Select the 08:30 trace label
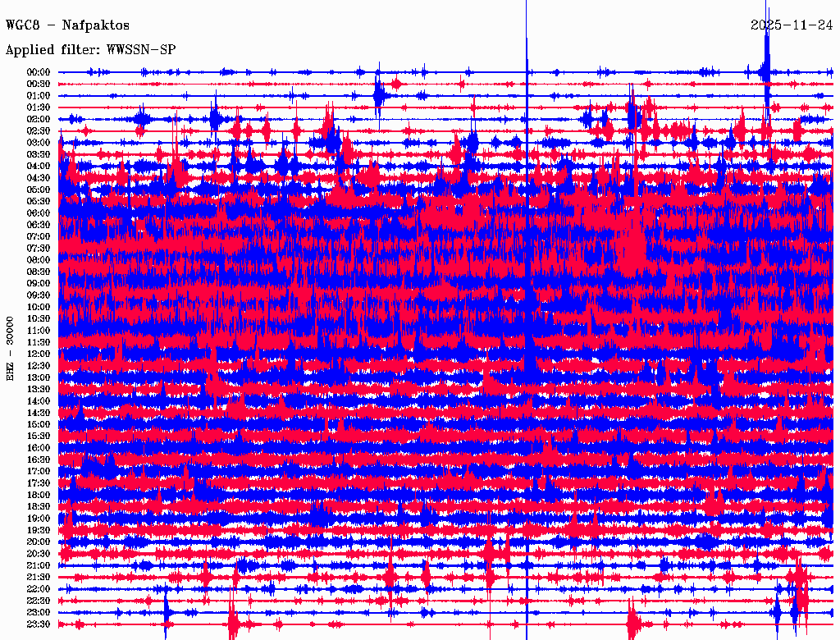 [39, 272]
